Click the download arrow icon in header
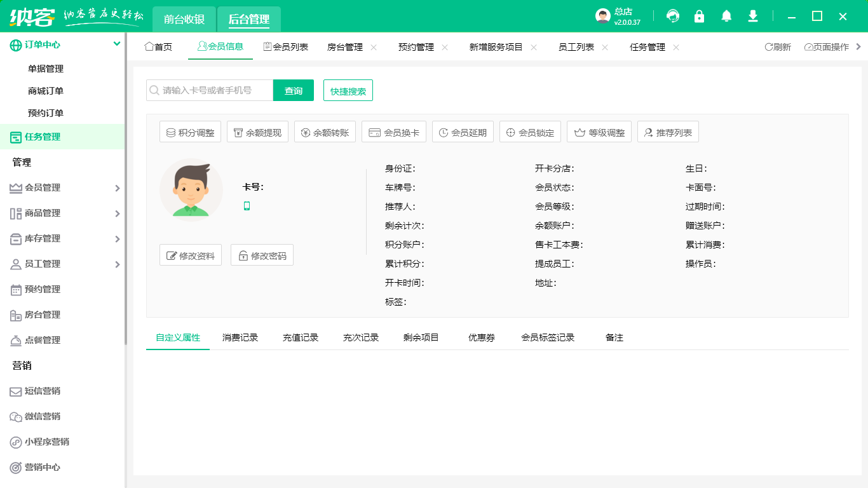 tap(753, 17)
